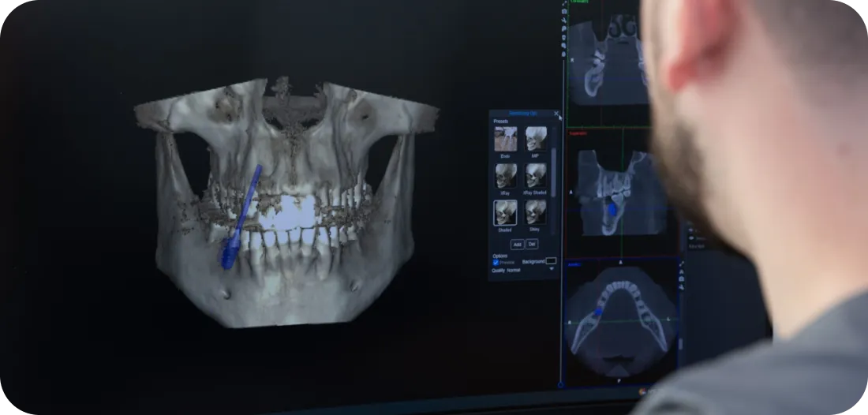Select the Shaded preset thumbnail
868x415 pixels.
pyautogui.click(x=505, y=212)
